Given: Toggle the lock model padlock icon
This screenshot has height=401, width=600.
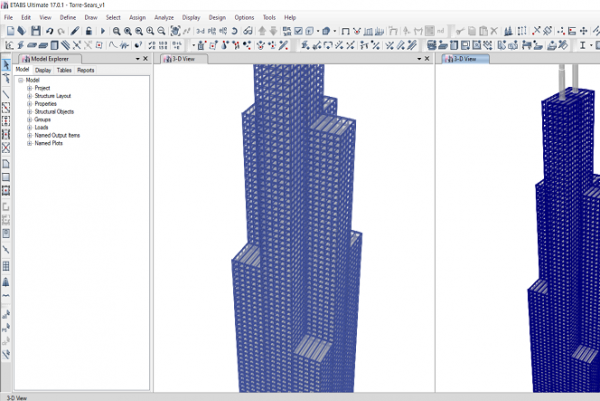Looking at the screenshot, I should (89, 31).
